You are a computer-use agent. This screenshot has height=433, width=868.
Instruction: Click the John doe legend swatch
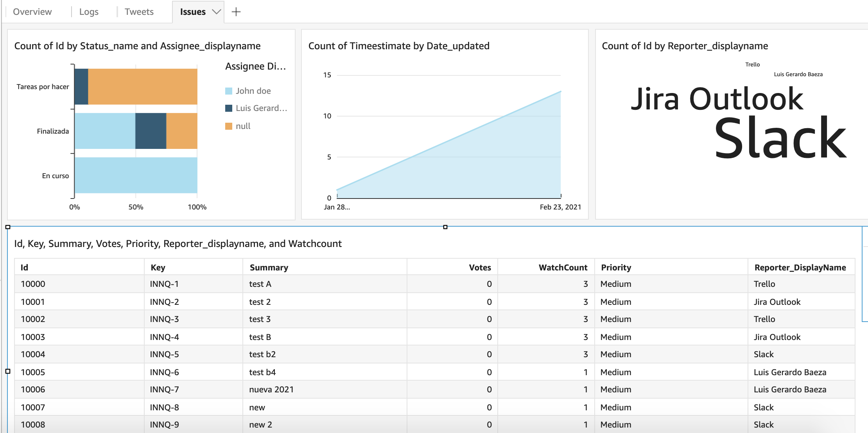click(229, 91)
